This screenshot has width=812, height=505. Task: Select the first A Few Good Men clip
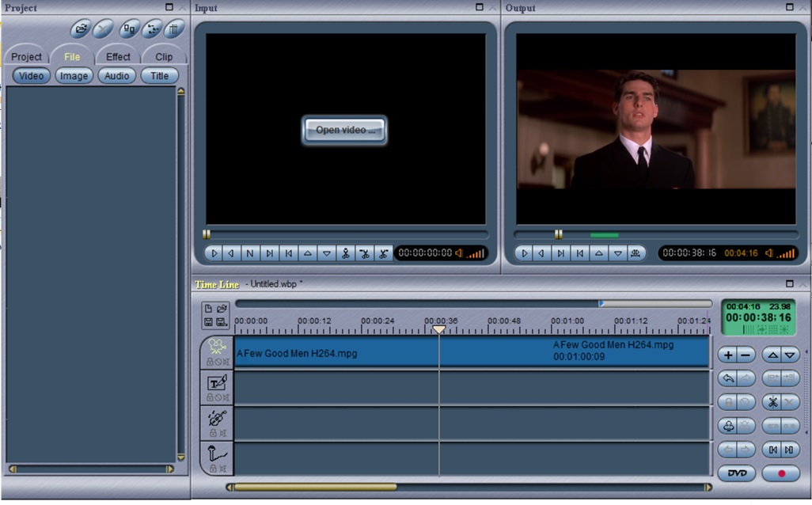click(x=336, y=353)
